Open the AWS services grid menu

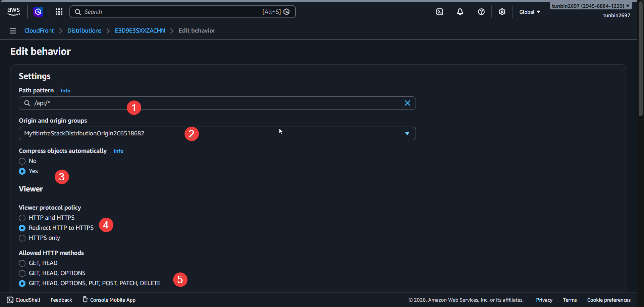[59, 12]
